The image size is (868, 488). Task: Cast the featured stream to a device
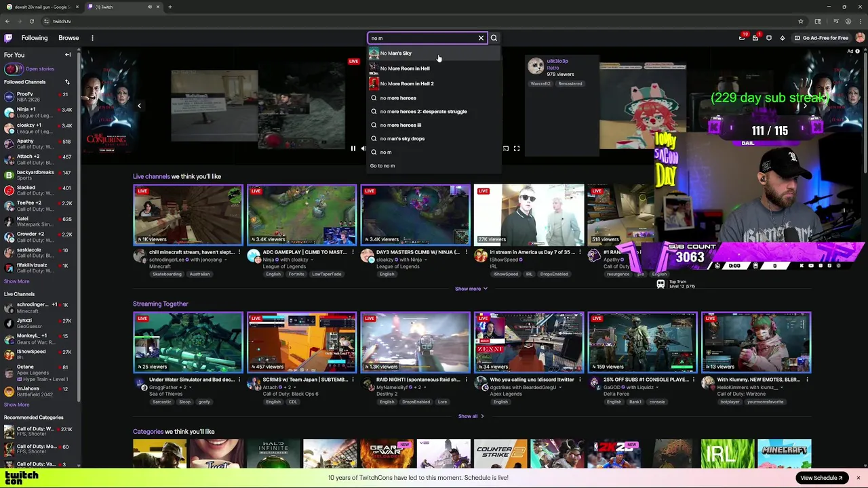coord(506,148)
